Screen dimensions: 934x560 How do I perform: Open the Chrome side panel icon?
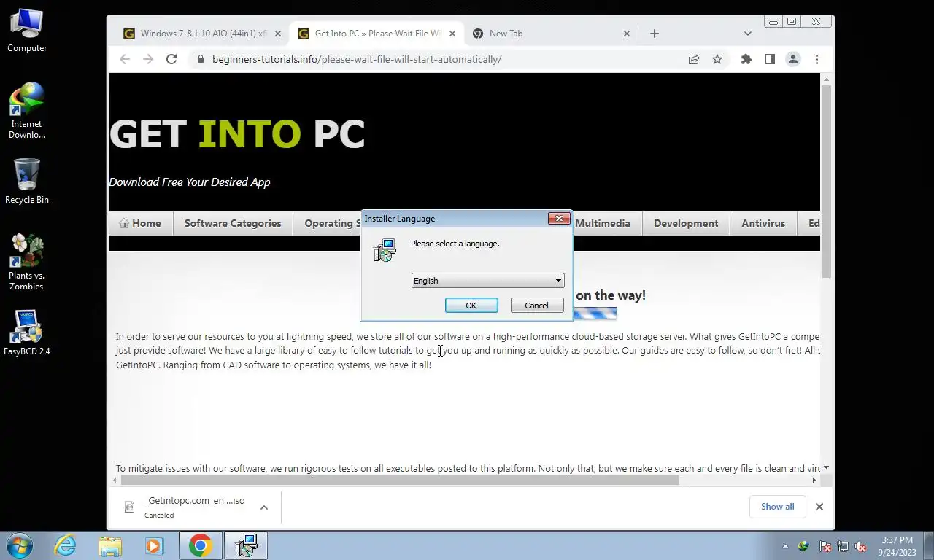(769, 59)
